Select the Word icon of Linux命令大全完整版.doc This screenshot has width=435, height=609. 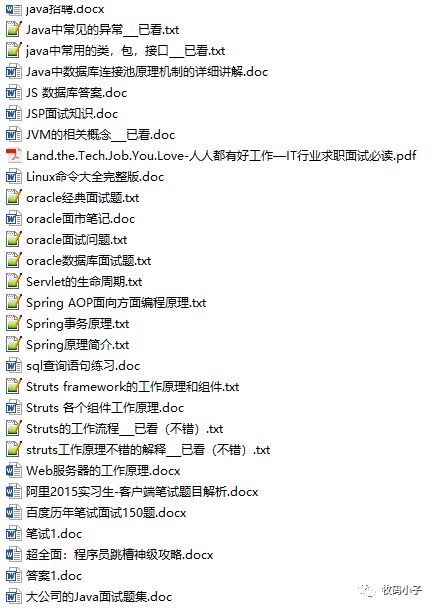click(14, 177)
